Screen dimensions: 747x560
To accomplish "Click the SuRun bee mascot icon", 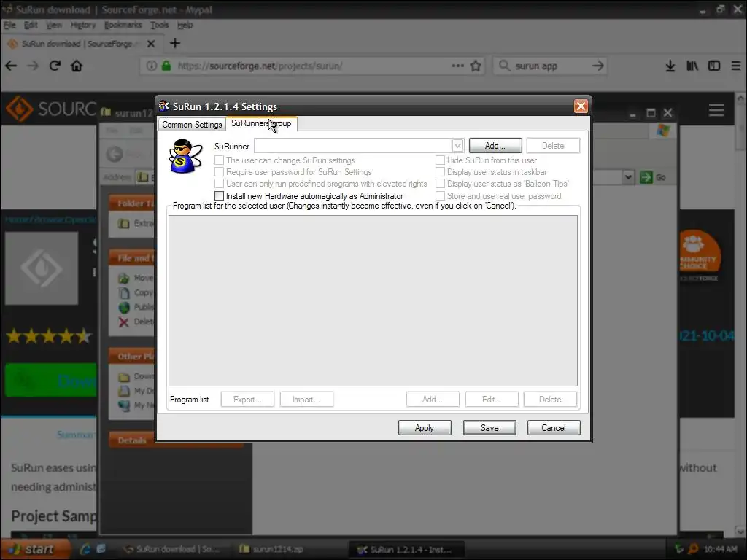I will [x=185, y=156].
